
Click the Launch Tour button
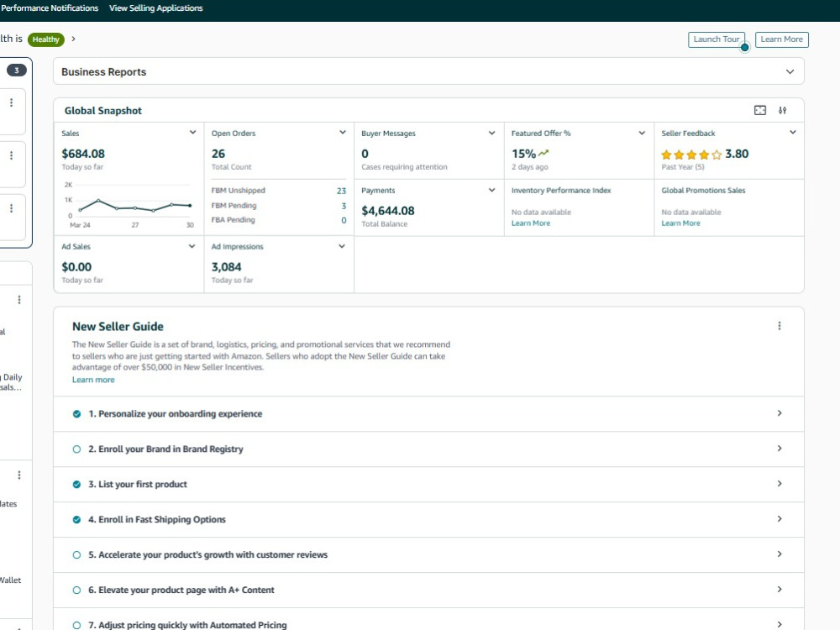[x=717, y=39]
